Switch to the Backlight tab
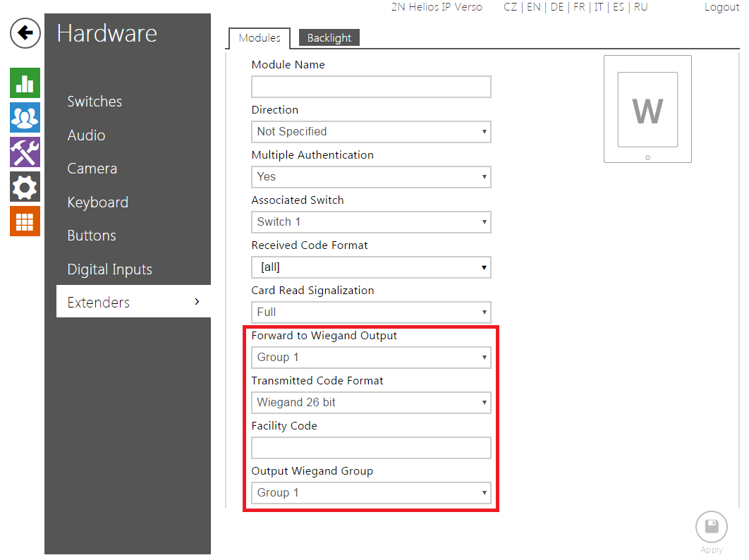Viewport: 749px width, 560px height. pyautogui.click(x=329, y=38)
